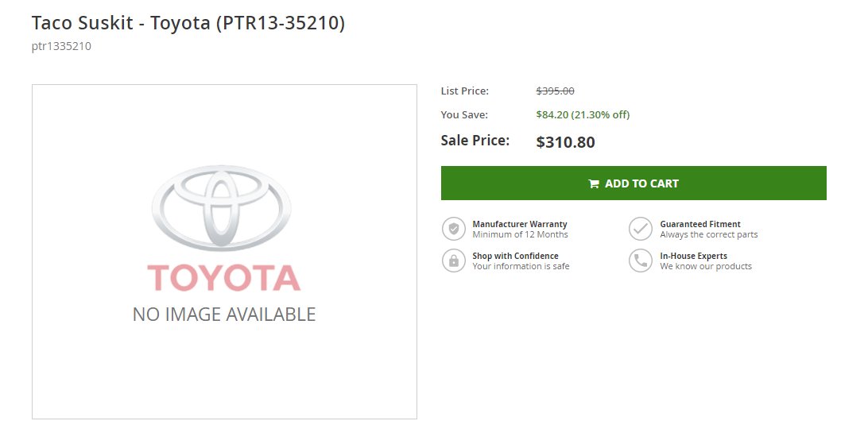Click the $310.80 sale price

[x=566, y=142]
